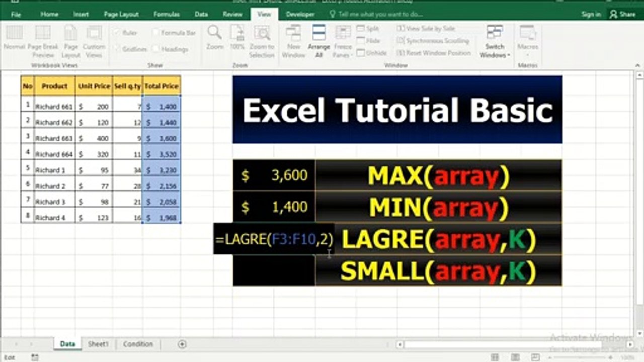Select the MIN result cell $ 1,400
The image size is (644, 362).
[x=274, y=207]
